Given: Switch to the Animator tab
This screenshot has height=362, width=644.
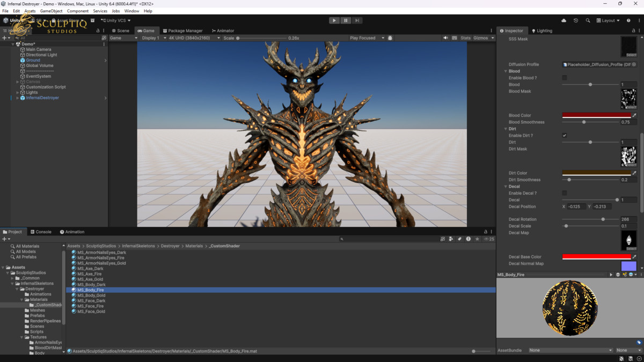Looking at the screenshot, I should [x=223, y=31].
